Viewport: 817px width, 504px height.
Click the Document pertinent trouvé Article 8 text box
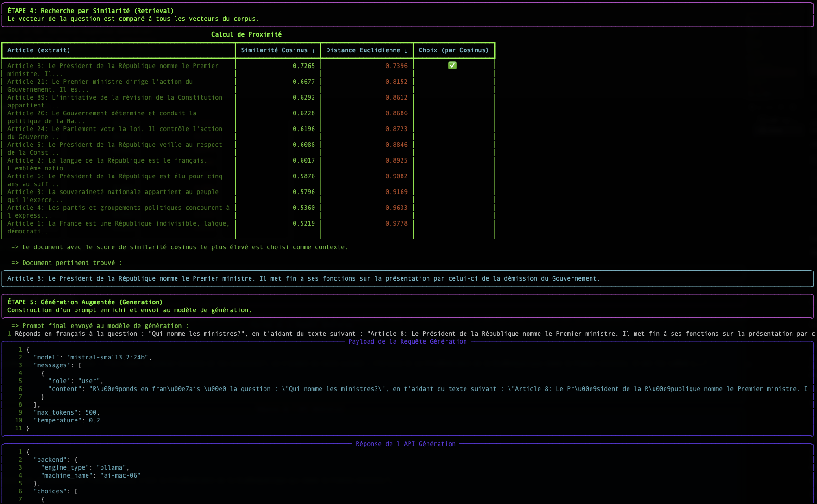click(x=303, y=279)
